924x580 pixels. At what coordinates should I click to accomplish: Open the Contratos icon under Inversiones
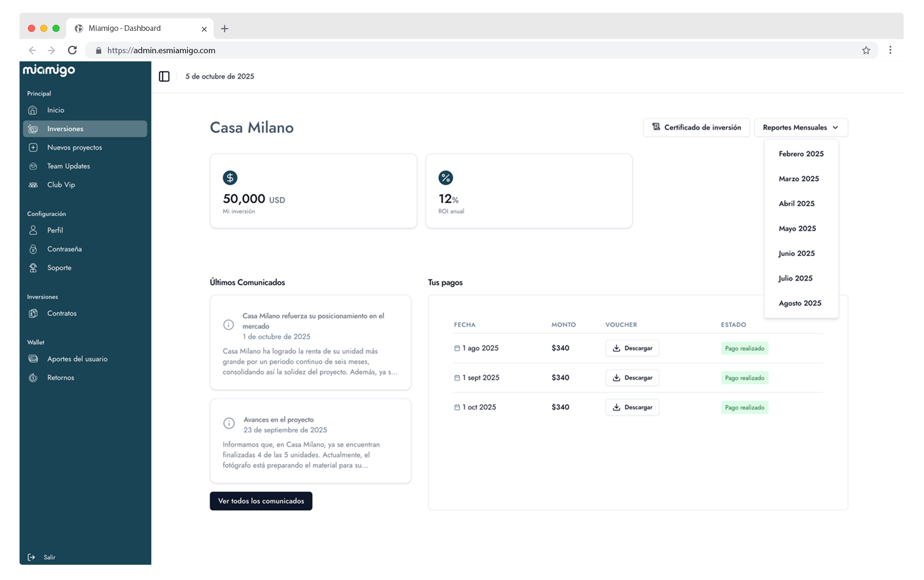[x=32, y=313]
